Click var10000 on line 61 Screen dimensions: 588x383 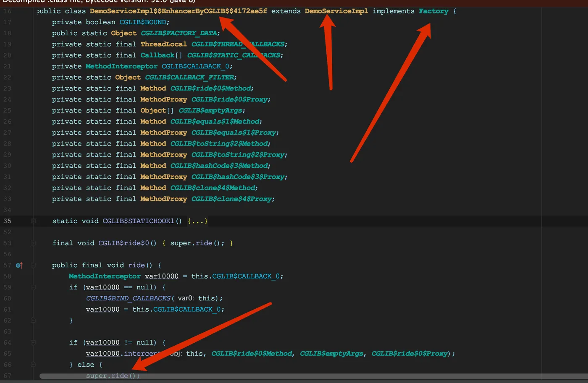pos(103,309)
